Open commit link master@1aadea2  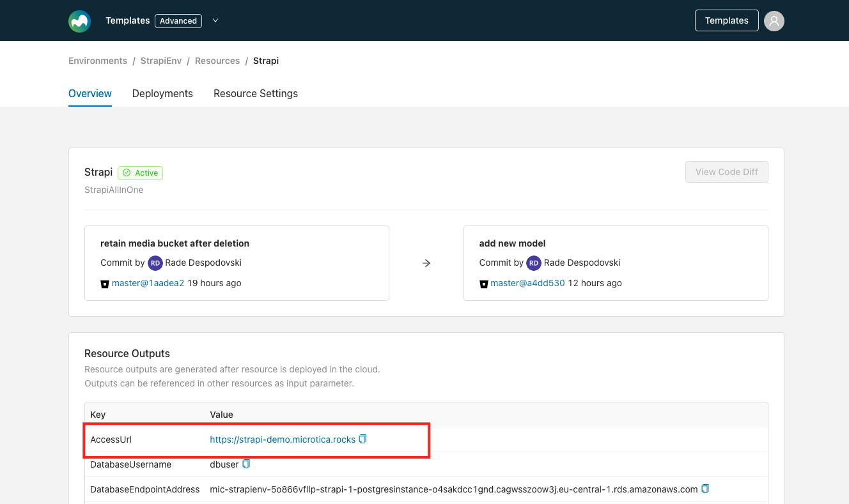[x=148, y=283]
